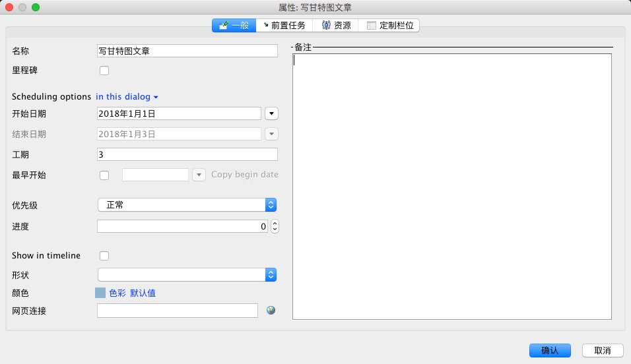Click the 开始日期 field showing 2018年1月1日

click(179, 113)
